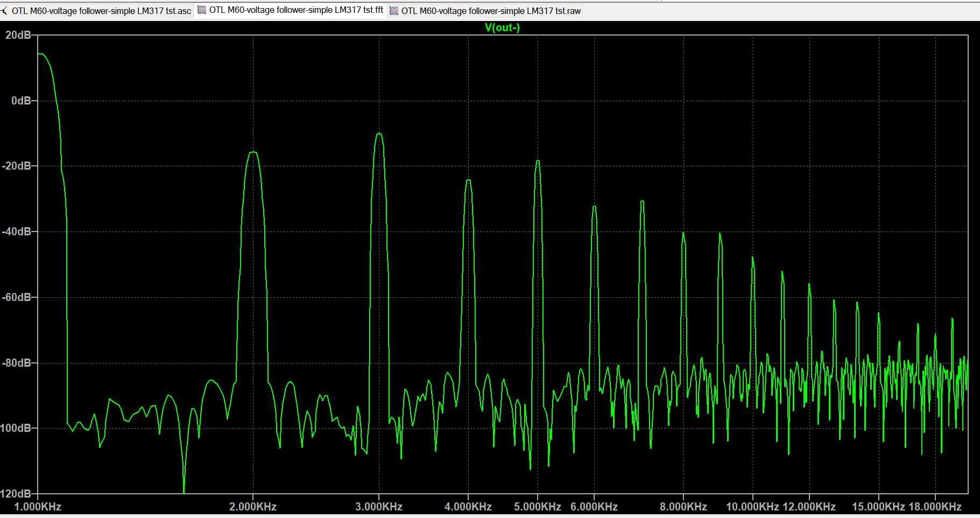Click the 4.000KHz frequency axis label
This screenshot has width=980, height=518.
click(468, 507)
